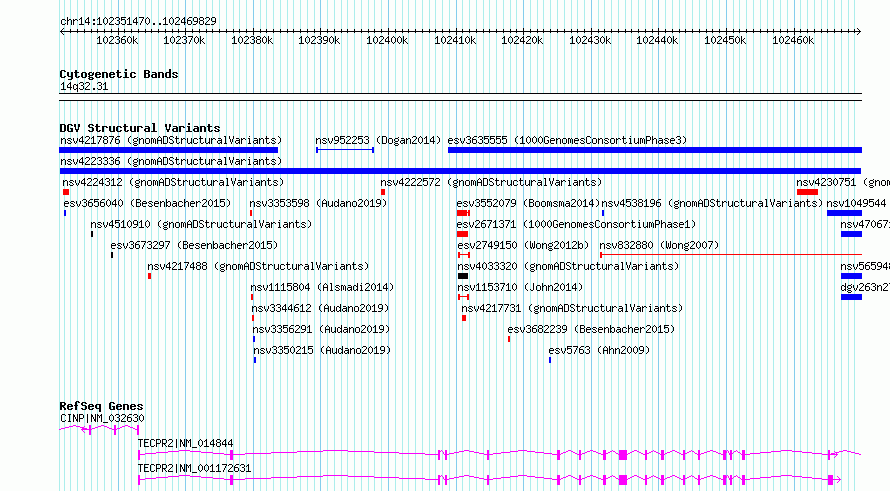The image size is (890, 491).
Task: Select esv2749150 (Wong2012b) variant label
Action: pyautogui.click(x=523, y=245)
